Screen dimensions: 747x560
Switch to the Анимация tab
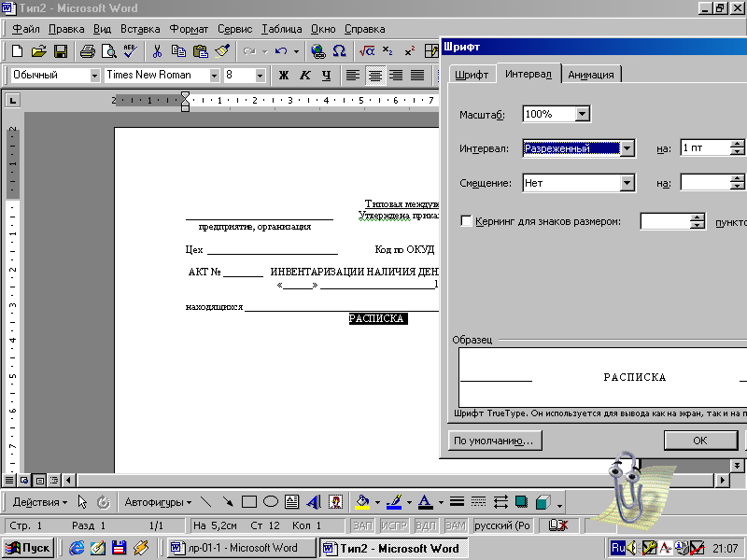(591, 75)
